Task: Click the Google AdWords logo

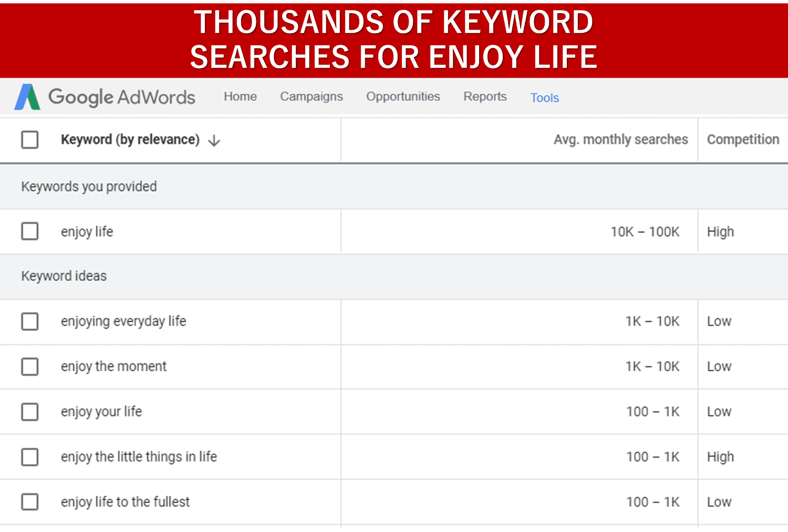Action: pos(105,97)
